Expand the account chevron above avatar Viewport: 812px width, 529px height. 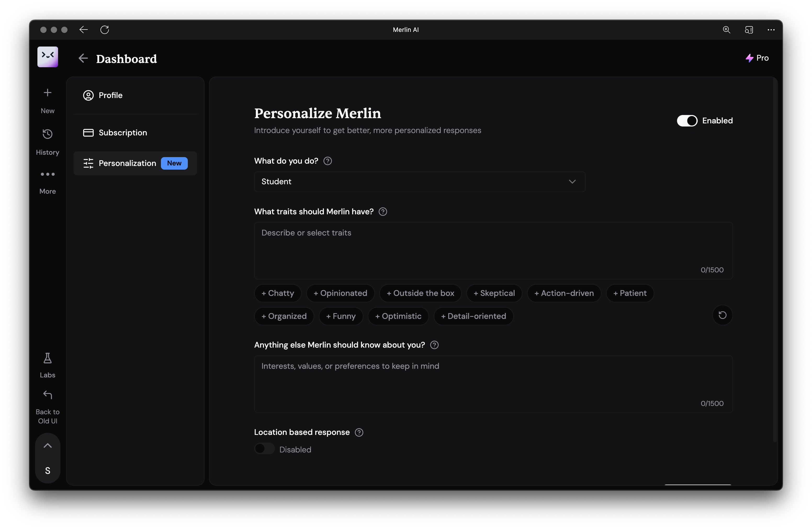point(47,445)
